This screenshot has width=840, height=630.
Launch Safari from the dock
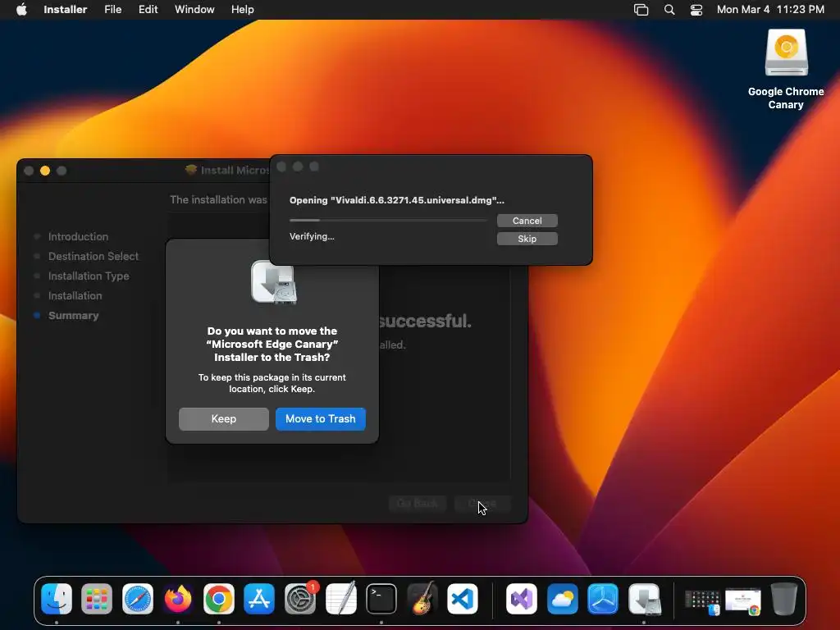coord(138,598)
